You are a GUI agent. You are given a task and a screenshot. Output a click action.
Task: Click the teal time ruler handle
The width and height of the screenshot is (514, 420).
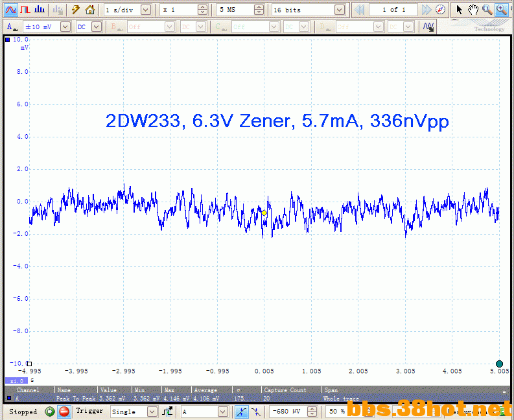[499, 364]
